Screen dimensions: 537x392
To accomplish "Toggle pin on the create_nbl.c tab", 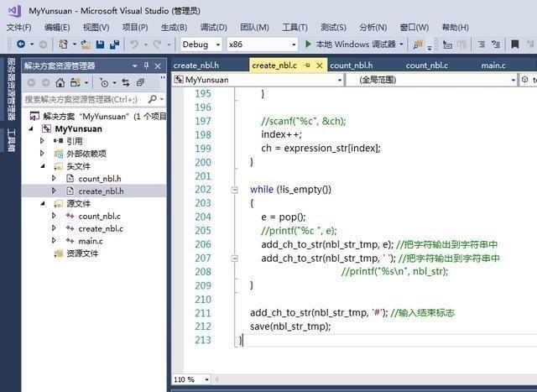I will coord(307,65).
